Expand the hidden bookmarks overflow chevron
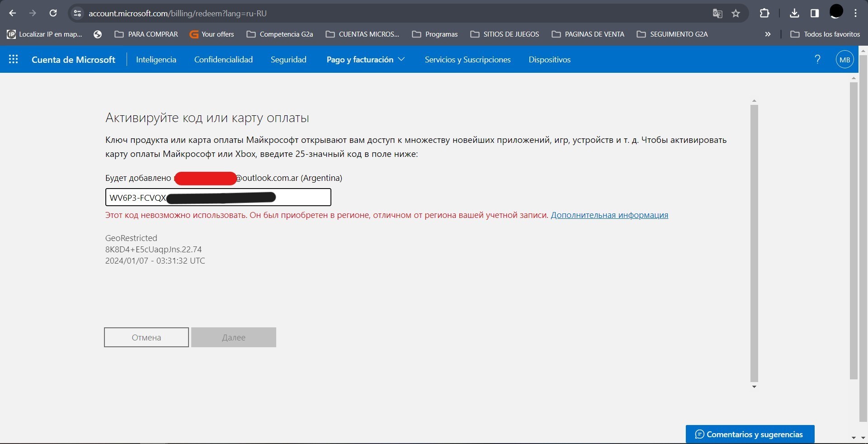Screen dimensions: 868x444 768,34
